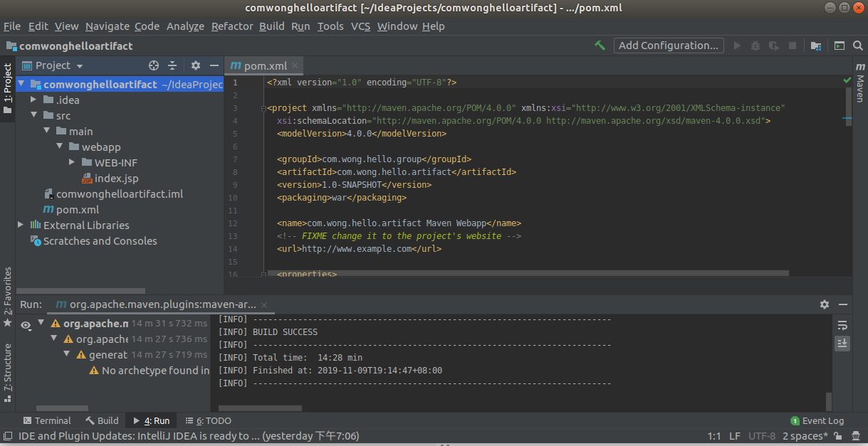This screenshot has height=446, width=868.
Task: Toggle scroll to end in Run console
Action: click(842, 343)
